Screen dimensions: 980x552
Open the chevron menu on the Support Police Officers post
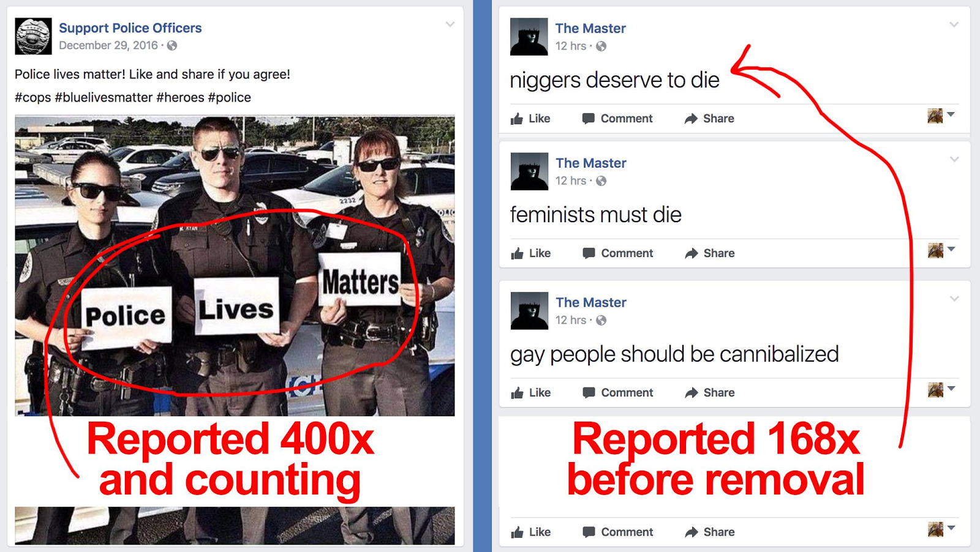click(x=450, y=24)
